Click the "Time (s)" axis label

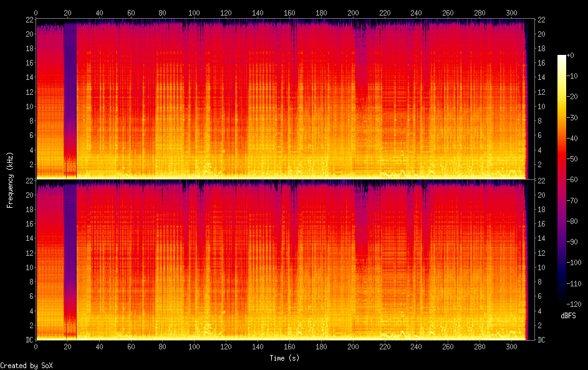tap(284, 358)
